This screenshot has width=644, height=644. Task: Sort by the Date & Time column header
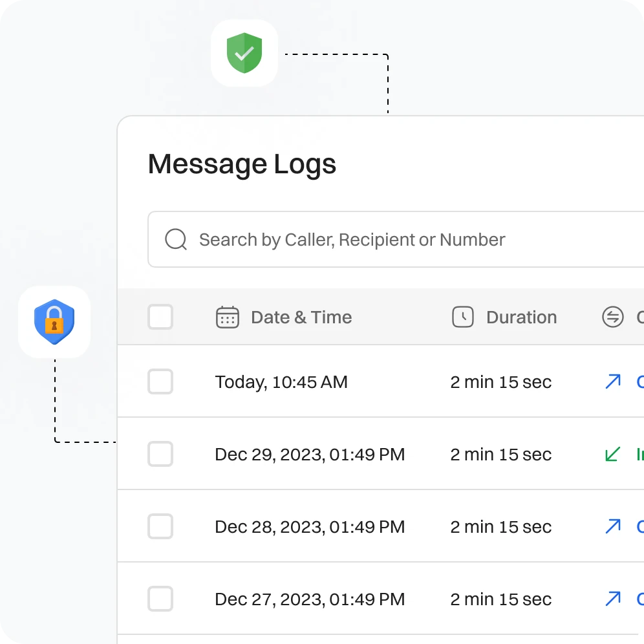pyautogui.click(x=301, y=317)
